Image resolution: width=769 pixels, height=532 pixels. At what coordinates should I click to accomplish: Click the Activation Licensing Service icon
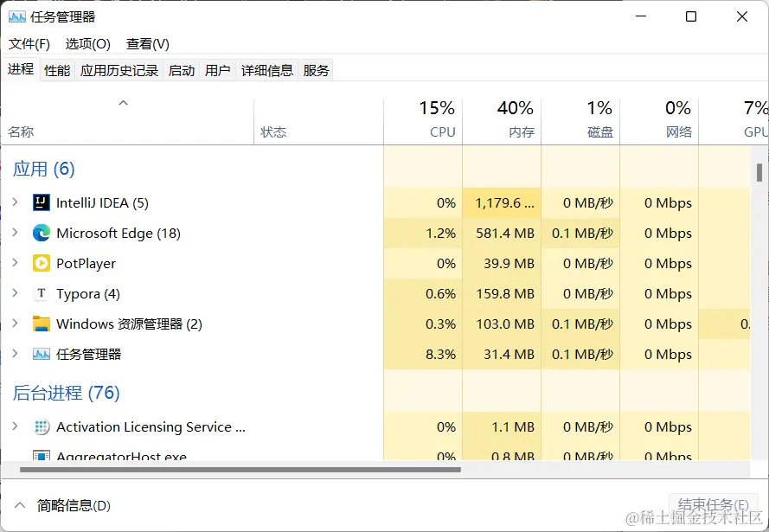[42, 427]
